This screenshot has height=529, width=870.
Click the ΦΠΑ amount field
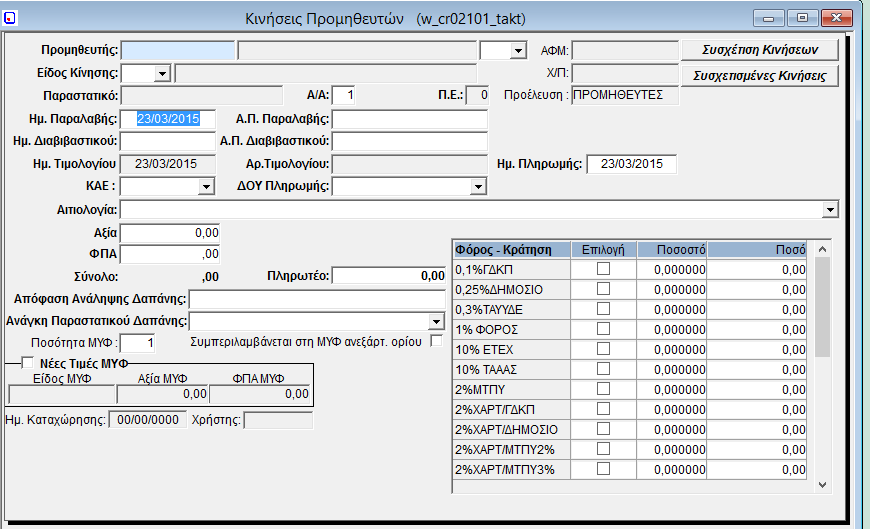[x=170, y=254]
